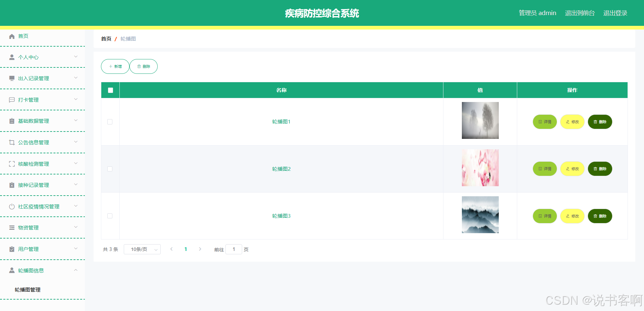Viewport: 644px width, 311px height.
Task: Click the 轮播图2 name cell
Action: (281, 169)
